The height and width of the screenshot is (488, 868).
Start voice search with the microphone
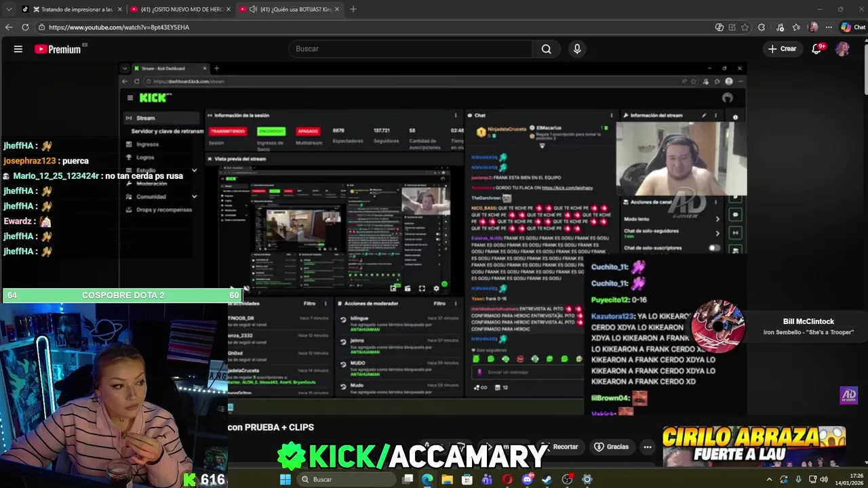click(577, 49)
